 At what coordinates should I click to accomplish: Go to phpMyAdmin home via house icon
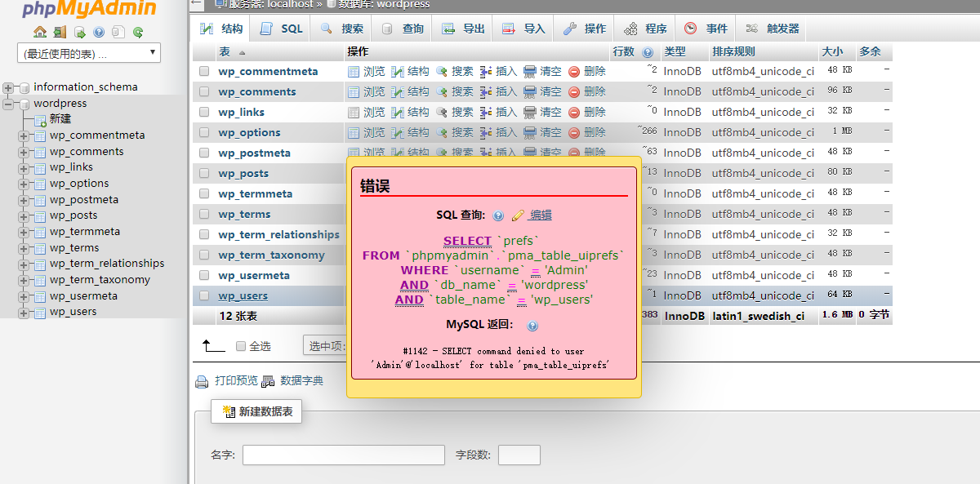click(x=40, y=33)
